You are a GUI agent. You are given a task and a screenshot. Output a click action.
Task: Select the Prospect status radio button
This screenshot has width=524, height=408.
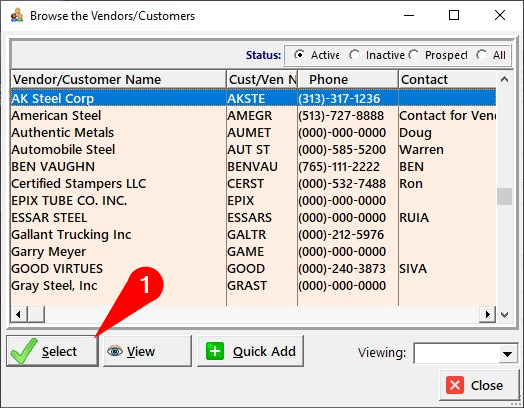click(414, 55)
